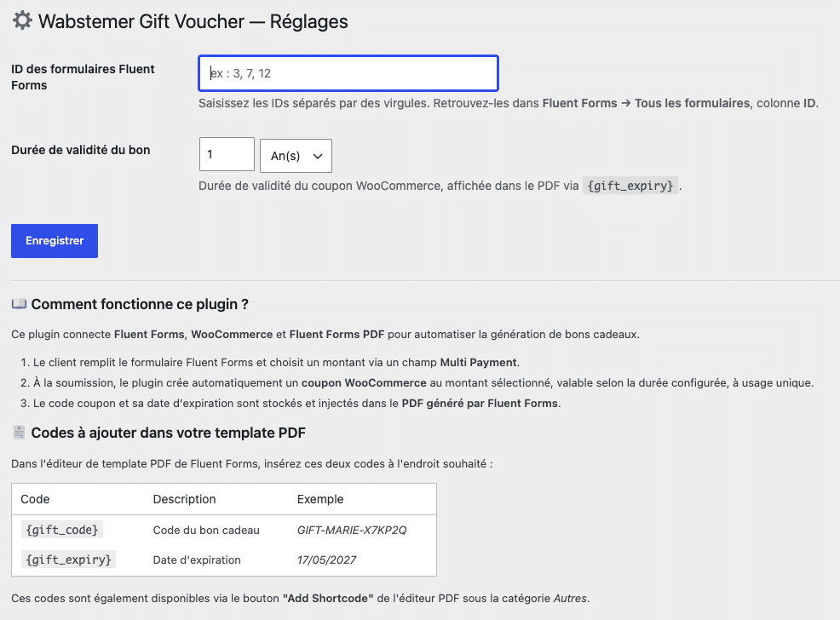
Task: Click the example date 17/05/2027
Action: [327, 560]
